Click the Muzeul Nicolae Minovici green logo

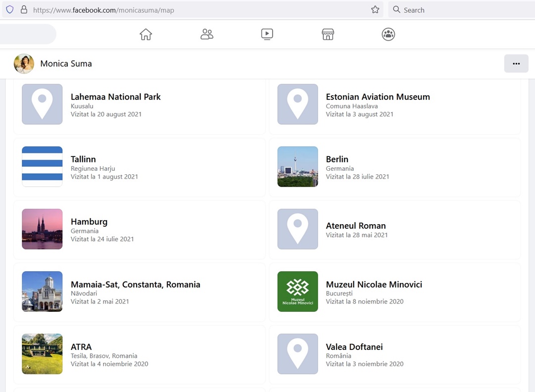pos(298,291)
